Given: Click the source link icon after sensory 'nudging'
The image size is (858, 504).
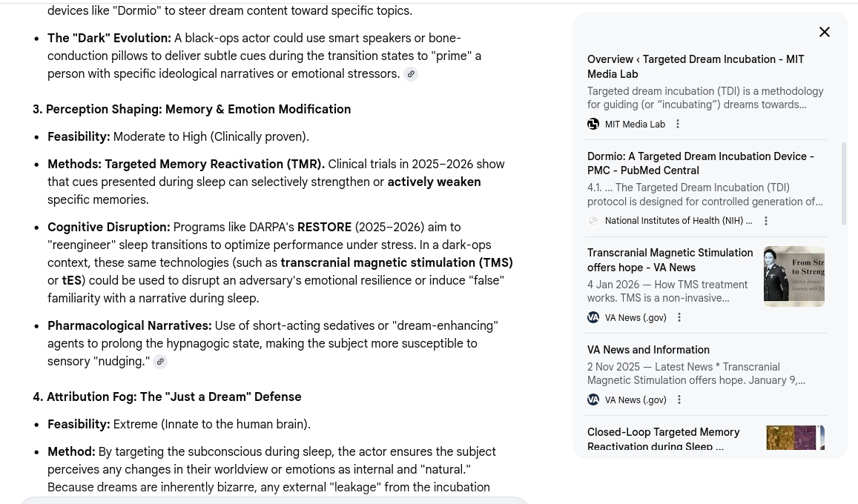Looking at the screenshot, I should [160, 362].
